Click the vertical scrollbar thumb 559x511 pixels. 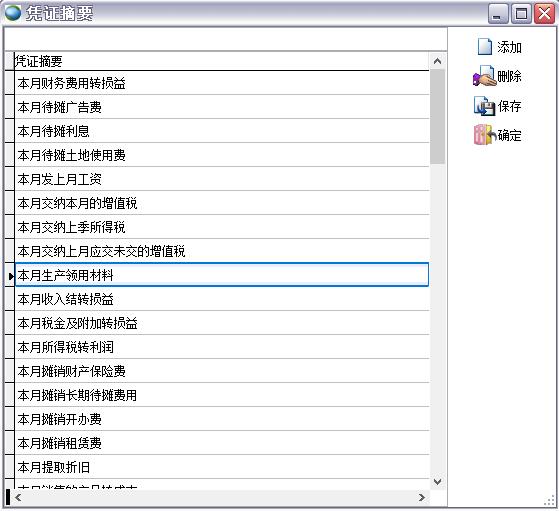click(x=437, y=117)
